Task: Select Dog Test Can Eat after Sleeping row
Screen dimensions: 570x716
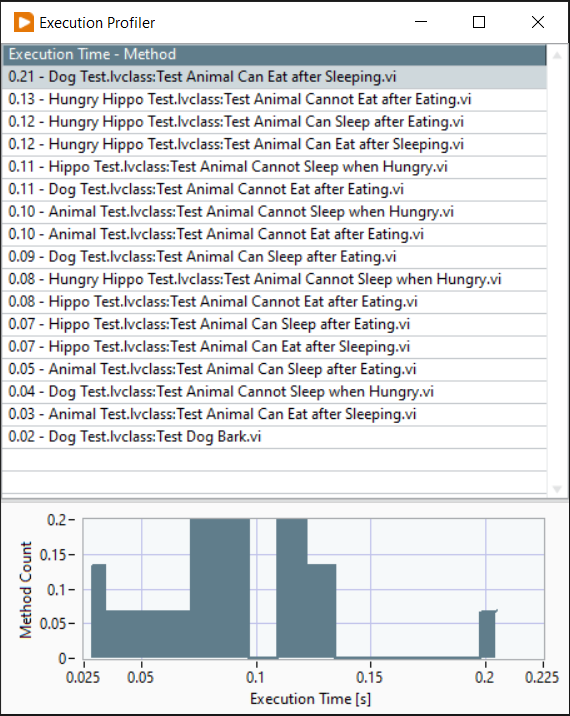Action: pos(274,77)
